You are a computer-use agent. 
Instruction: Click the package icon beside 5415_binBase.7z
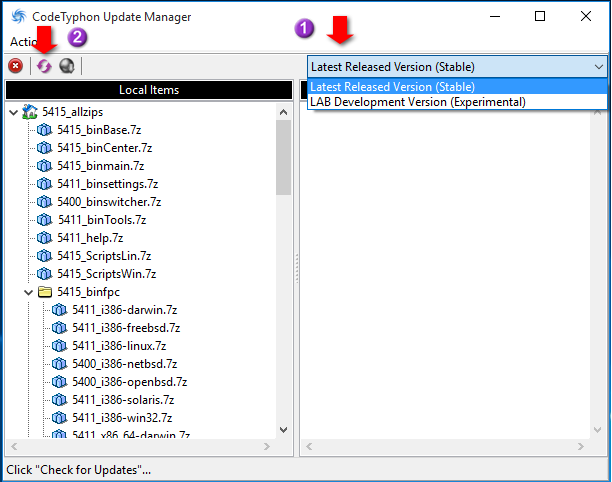point(44,130)
